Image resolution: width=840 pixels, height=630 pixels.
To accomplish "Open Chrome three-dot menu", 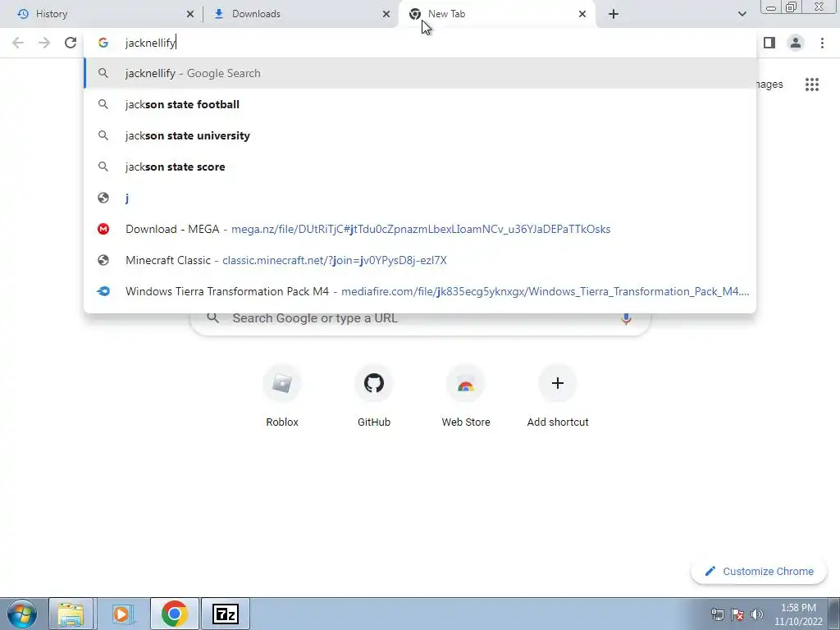I will (x=822, y=43).
